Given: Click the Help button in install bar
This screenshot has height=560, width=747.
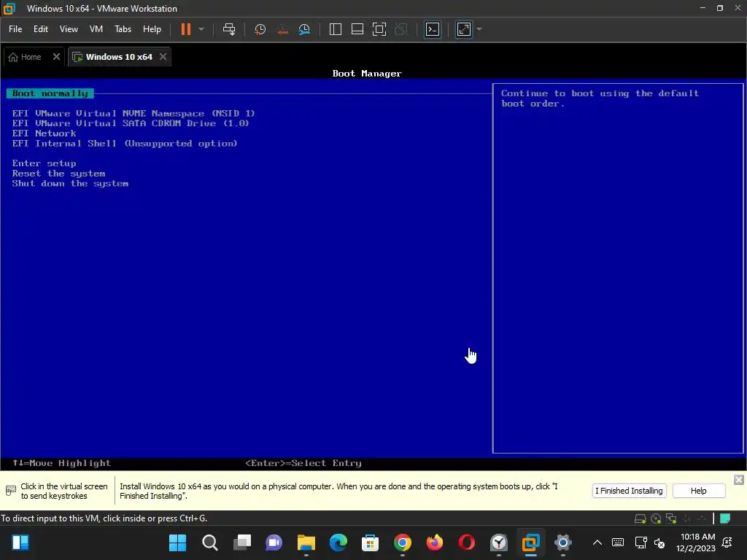Looking at the screenshot, I should pyautogui.click(x=698, y=491).
